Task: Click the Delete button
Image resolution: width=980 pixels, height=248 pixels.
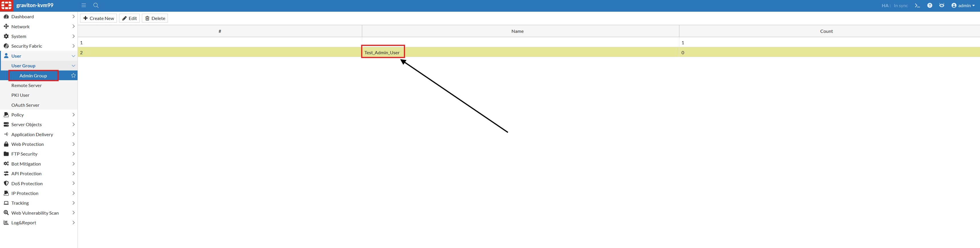Action: click(155, 18)
